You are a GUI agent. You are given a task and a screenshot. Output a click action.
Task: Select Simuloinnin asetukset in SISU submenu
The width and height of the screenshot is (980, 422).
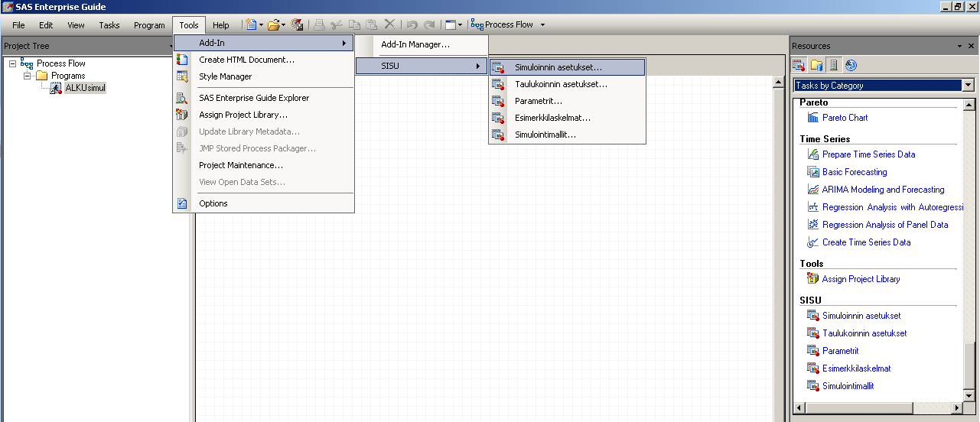pos(567,67)
